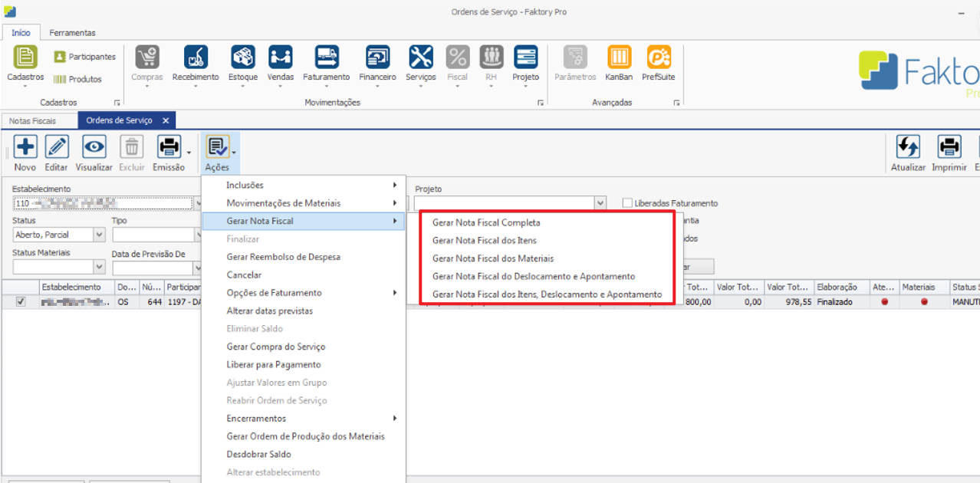Open the Inclusões submenu
Screen dimensions: 980x483
tap(304, 185)
